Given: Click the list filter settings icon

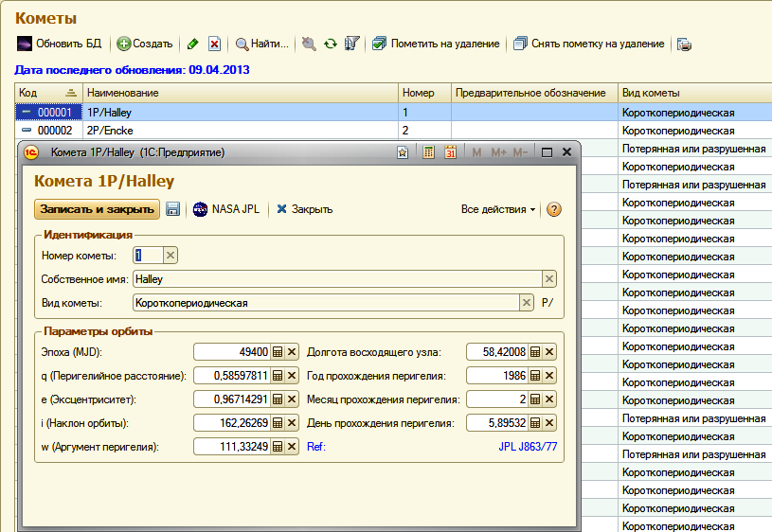Looking at the screenshot, I should point(351,44).
